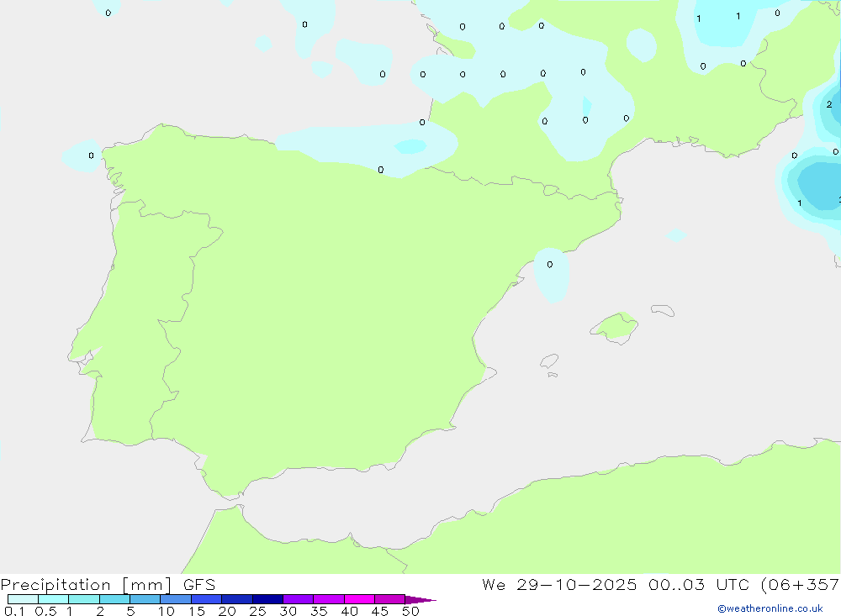Image resolution: width=841 pixels, height=616 pixels.
Task: Click the '0' value off Galicia's northwest coast
Action: [x=91, y=155]
